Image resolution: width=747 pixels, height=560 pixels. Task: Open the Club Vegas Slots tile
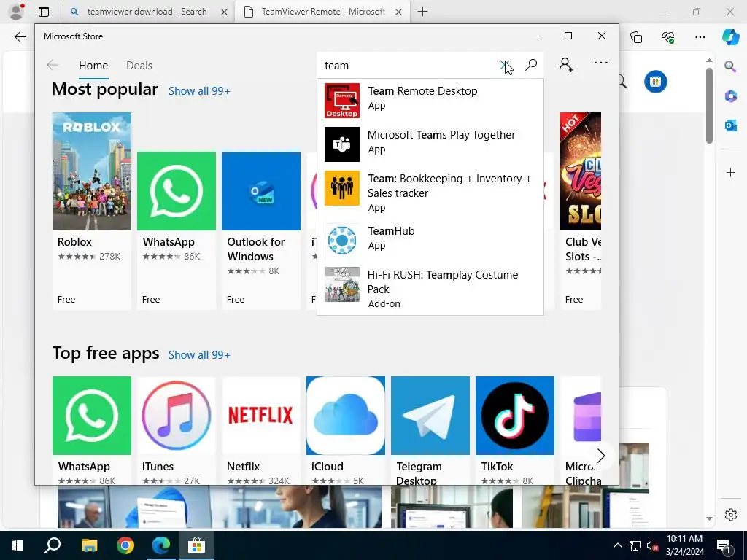(581, 211)
